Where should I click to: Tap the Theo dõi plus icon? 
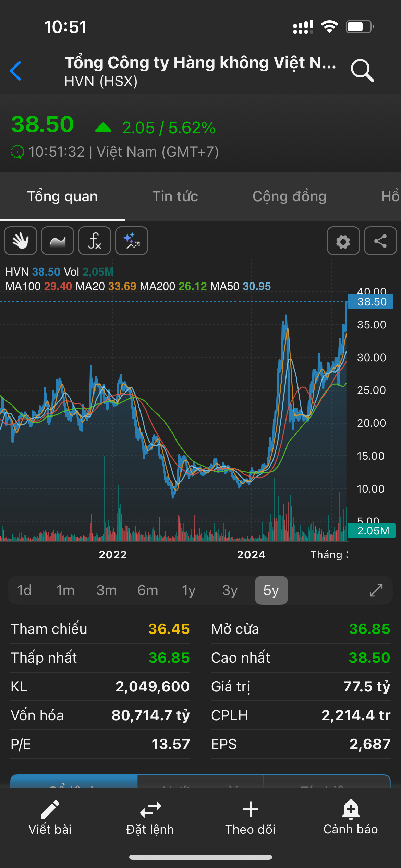point(251,809)
